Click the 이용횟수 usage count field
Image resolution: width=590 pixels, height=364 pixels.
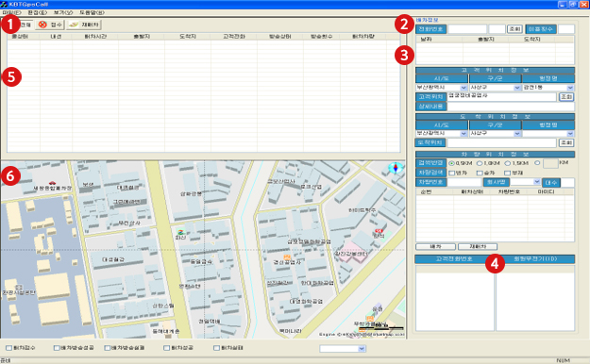click(x=566, y=29)
